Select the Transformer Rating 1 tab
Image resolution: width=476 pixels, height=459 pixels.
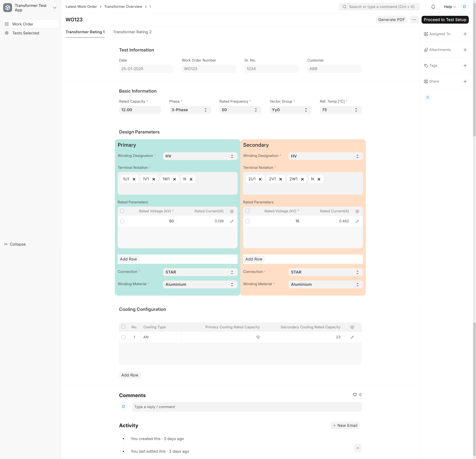pos(85,32)
